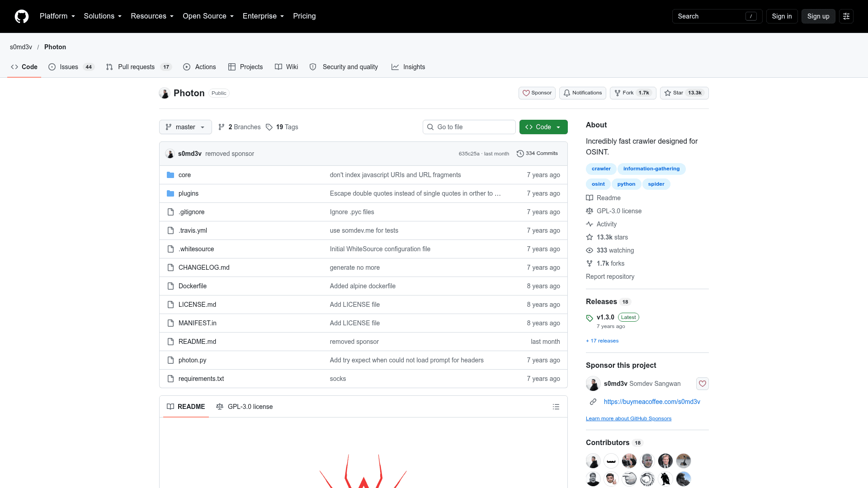Click the Photon repository owner avatar

coord(165,93)
